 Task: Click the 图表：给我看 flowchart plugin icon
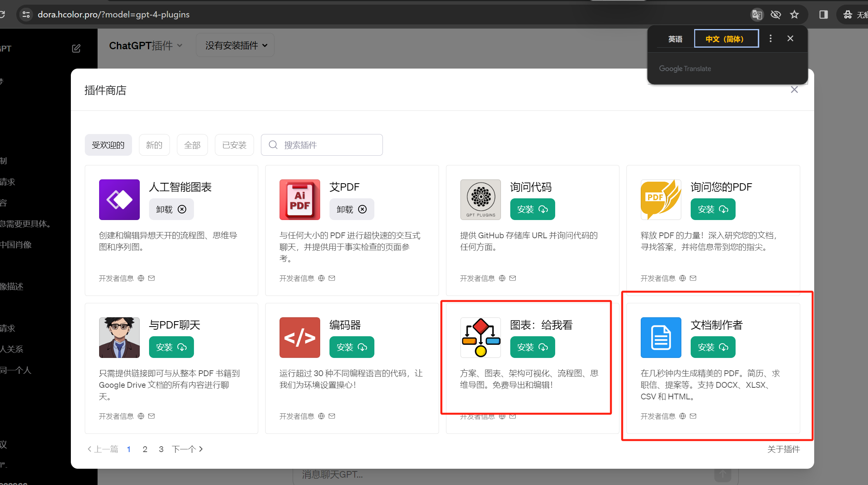480,337
